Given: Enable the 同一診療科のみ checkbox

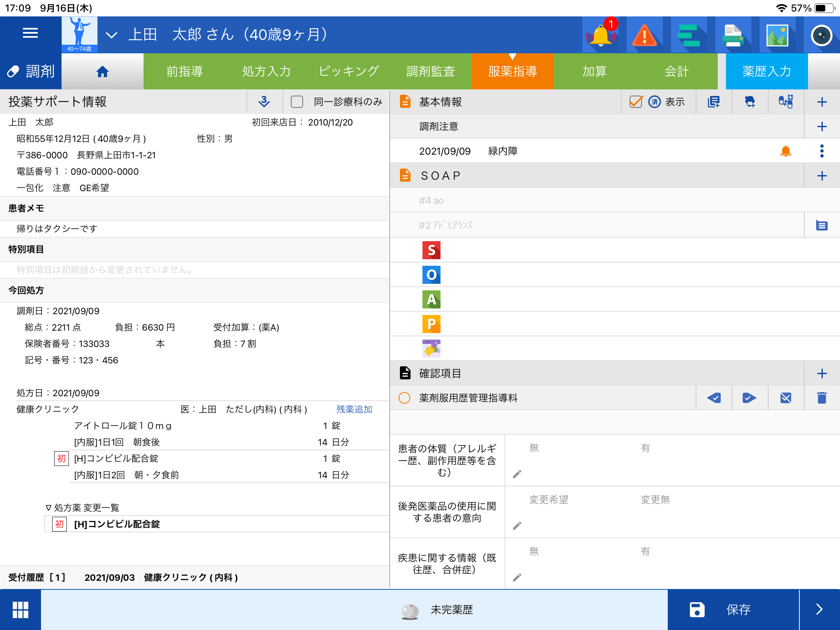Looking at the screenshot, I should pyautogui.click(x=297, y=102).
